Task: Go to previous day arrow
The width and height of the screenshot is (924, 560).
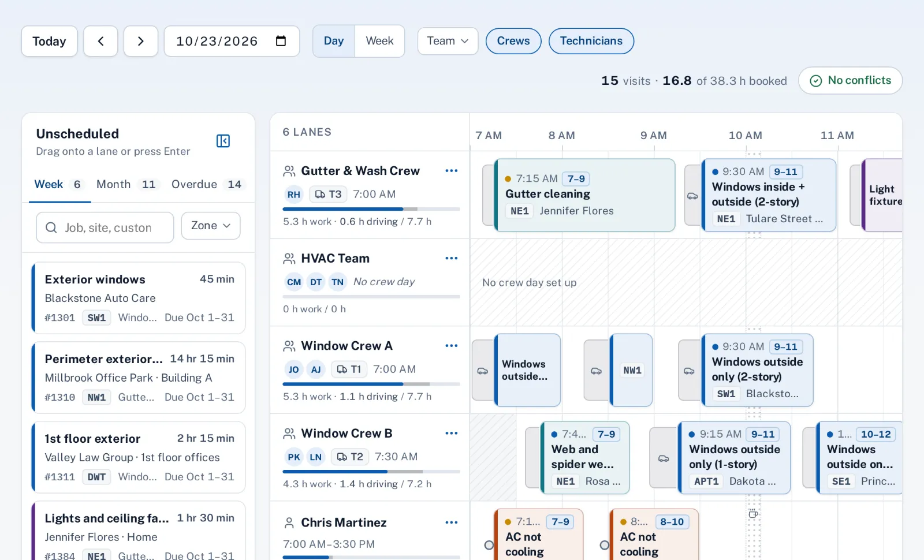Action: (x=100, y=41)
